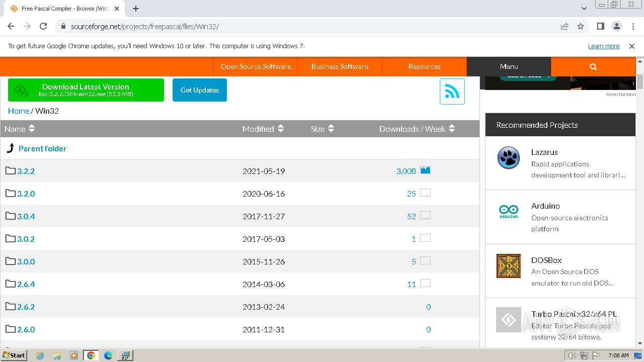Click the 3.0.0 folder icon
The width and height of the screenshot is (644, 362).
tap(11, 261)
